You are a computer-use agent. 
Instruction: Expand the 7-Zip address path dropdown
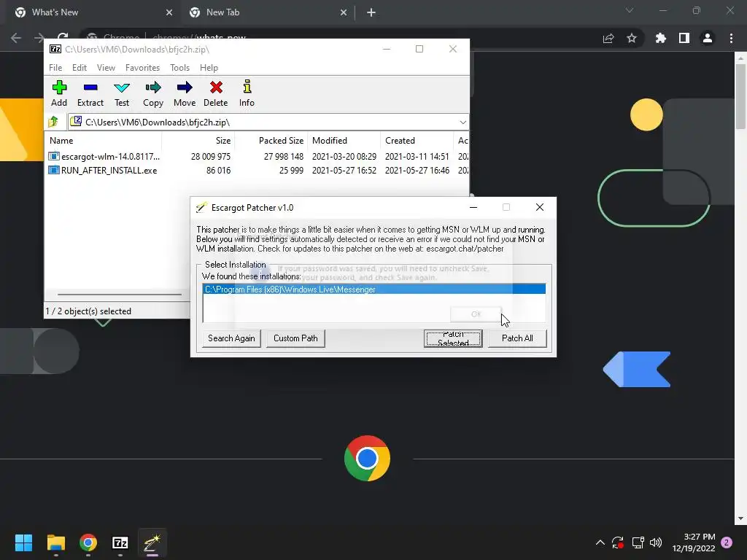click(x=462, y=122)
